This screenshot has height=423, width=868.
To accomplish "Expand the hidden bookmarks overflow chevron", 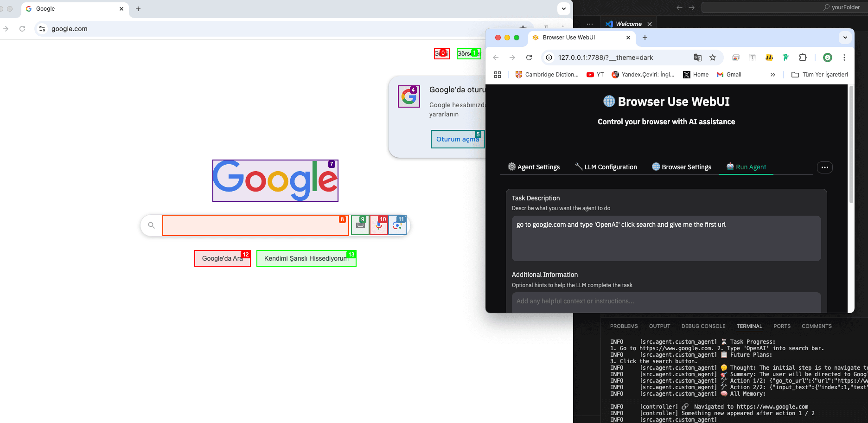I will (x=772, y=75).
